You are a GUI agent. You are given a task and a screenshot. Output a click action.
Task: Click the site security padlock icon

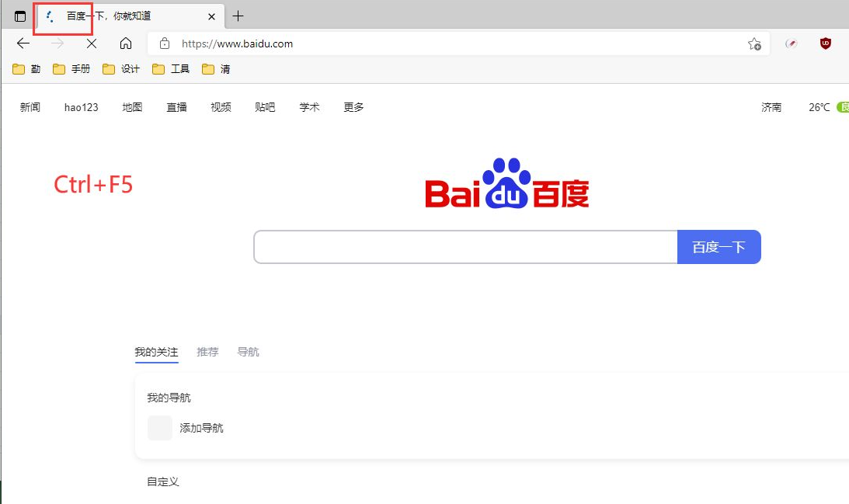point(164,43)
